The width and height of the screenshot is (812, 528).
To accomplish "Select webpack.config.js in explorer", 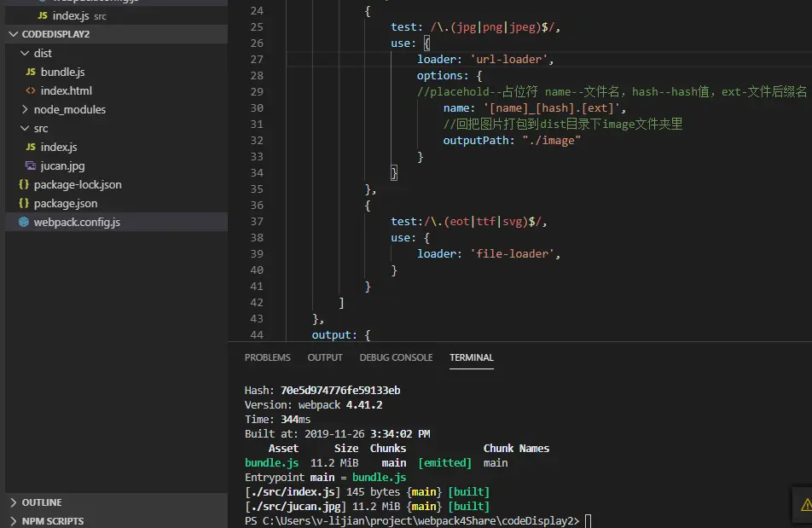I will click(x=77, y=222).
